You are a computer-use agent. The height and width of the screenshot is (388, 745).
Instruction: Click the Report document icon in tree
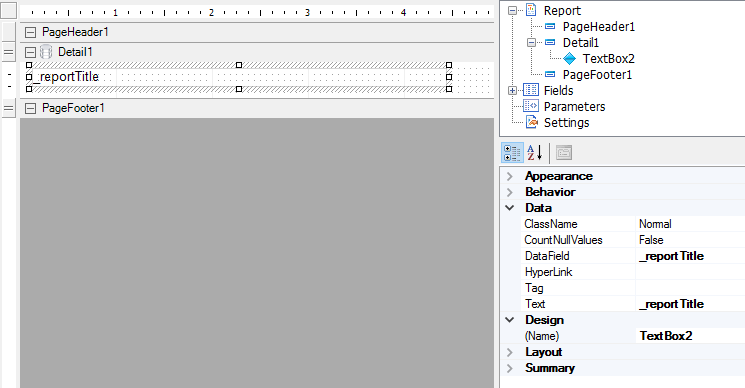[x=531, y=10]
